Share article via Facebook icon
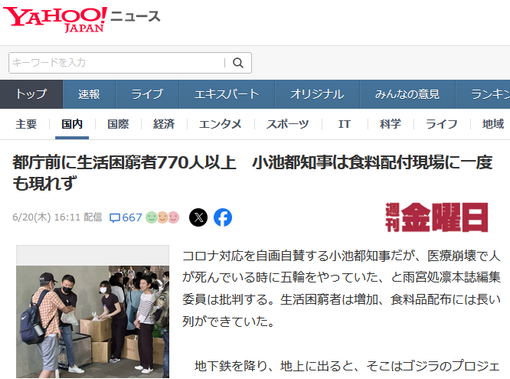This screenshot has height=379, width=510. coord(223,217)
